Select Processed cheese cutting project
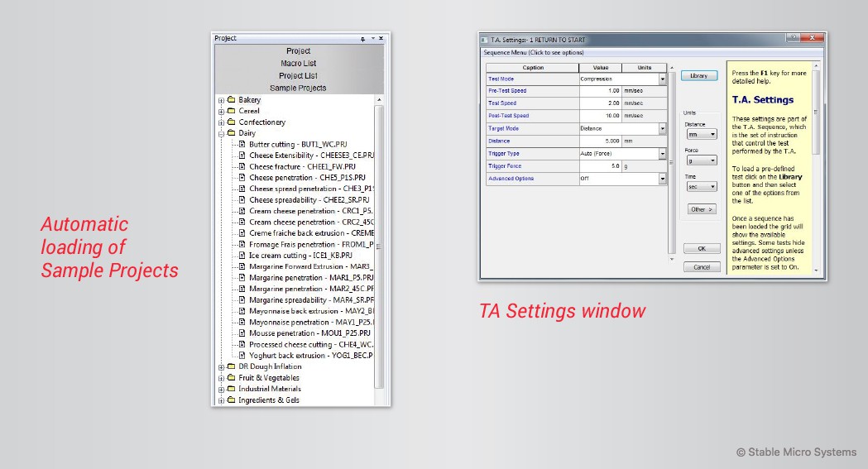This screenshot has width=868, height=469. (x=311, y=344)
